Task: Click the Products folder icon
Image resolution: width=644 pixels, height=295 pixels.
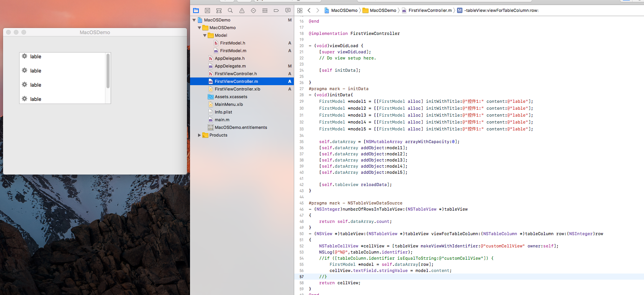Action: pos(205,135)
